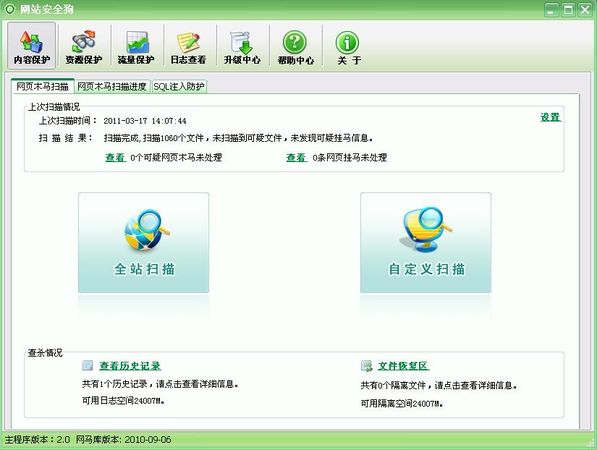Open the 内容保护 content protection section
Screen dimensions: 597x450
(x=32, y=46)
